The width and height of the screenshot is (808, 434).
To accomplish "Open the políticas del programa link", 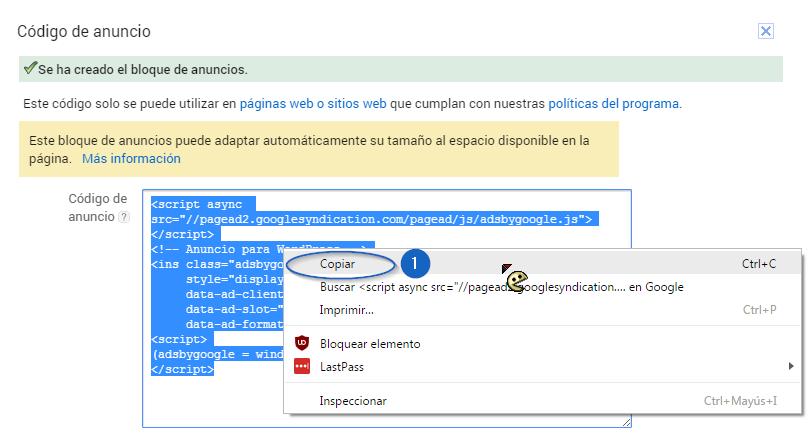I will [x=614, y=104].
